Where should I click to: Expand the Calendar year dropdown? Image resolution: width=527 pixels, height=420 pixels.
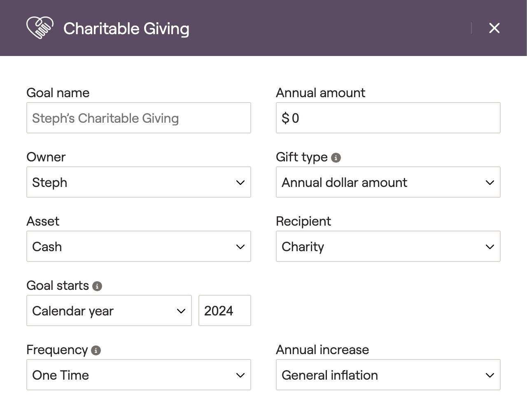[109, 310]
